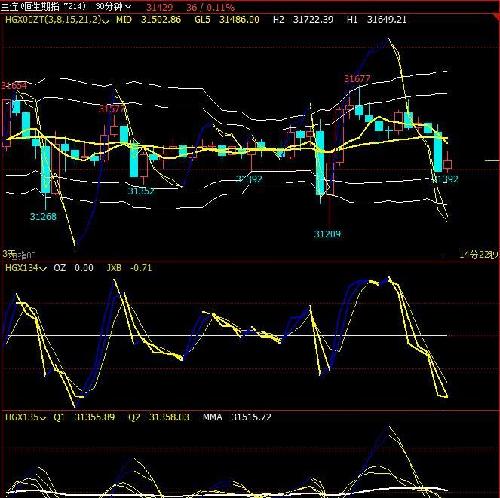This screenshot has height=498, width=500.
Task: Expand the HGX135 indicator selector arrow
Action: (x=42, y=417)
